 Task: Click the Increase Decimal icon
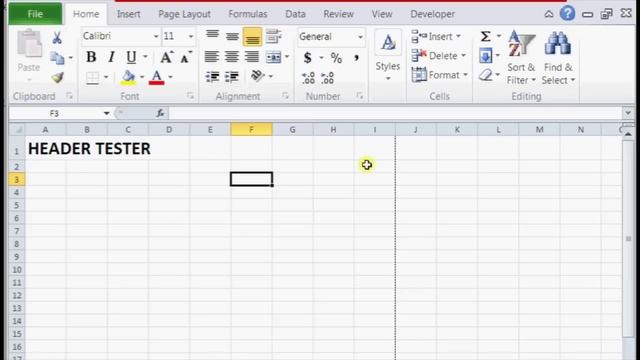(308, 78)
